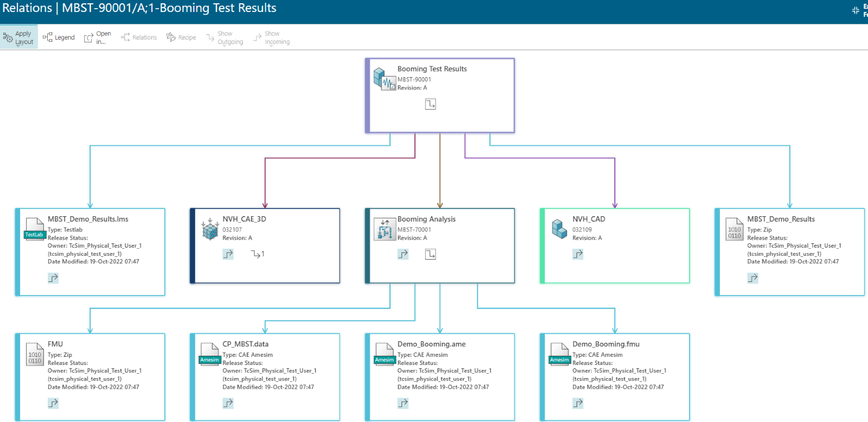The image size is (868, 422).
Task: Show incoming relations on MBST_Demo_Results zip card
Action: (753, 278)
